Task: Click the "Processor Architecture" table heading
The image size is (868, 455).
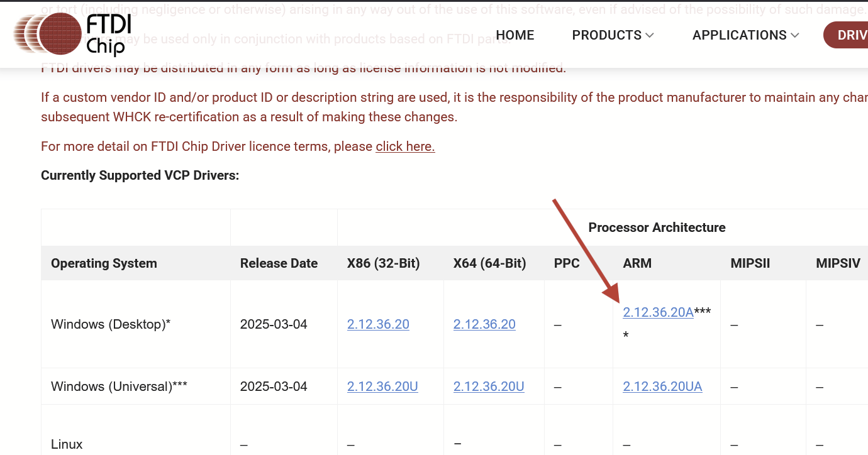Action: coord(657,227)
